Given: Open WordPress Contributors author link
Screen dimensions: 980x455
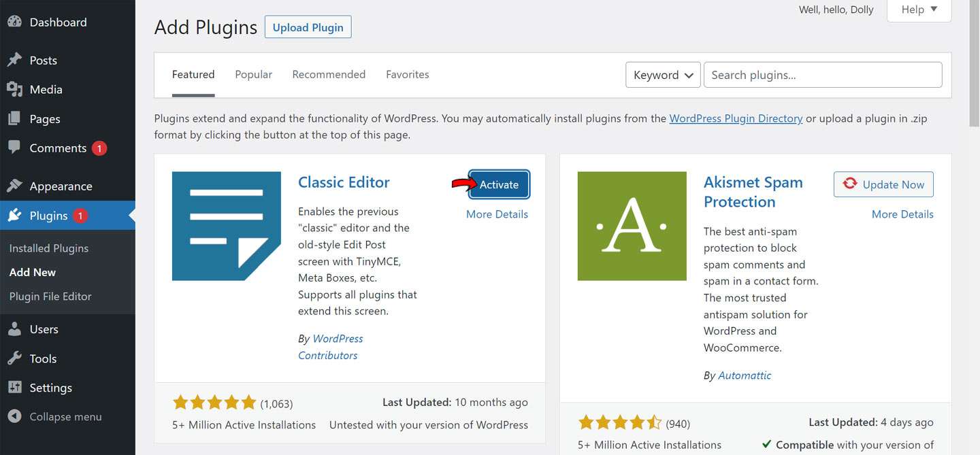Looking at the screenshot, I should coord(331,347).
